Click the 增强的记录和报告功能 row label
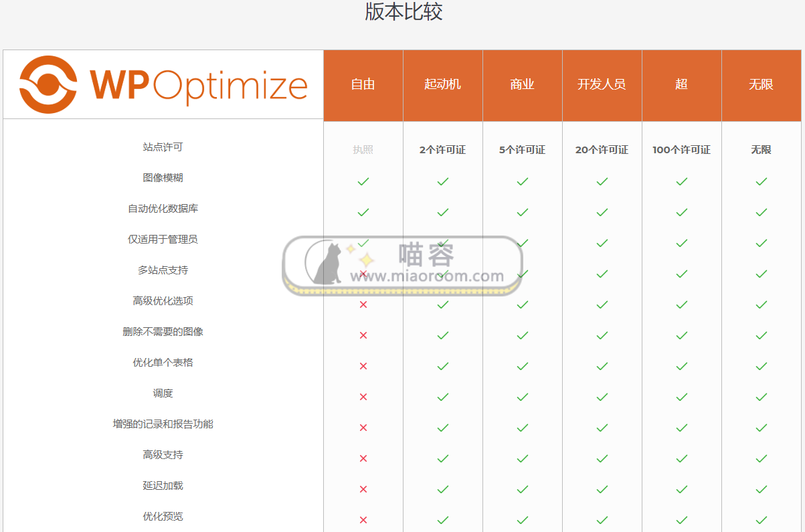 pyautogui.click(x=163, y=424)
